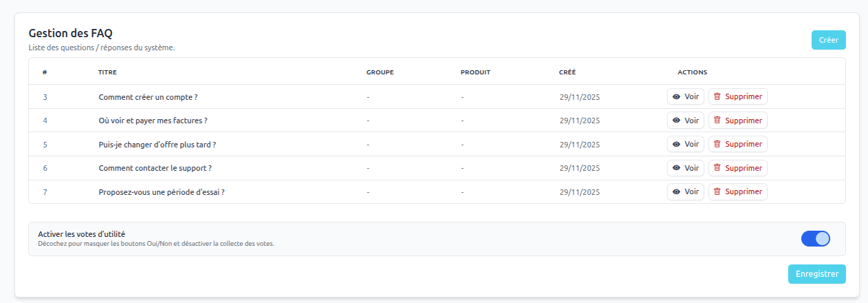Select the 'Proposez-vous une période d'essai ?' title
868x303 pixels.
(x=162, y=192)
